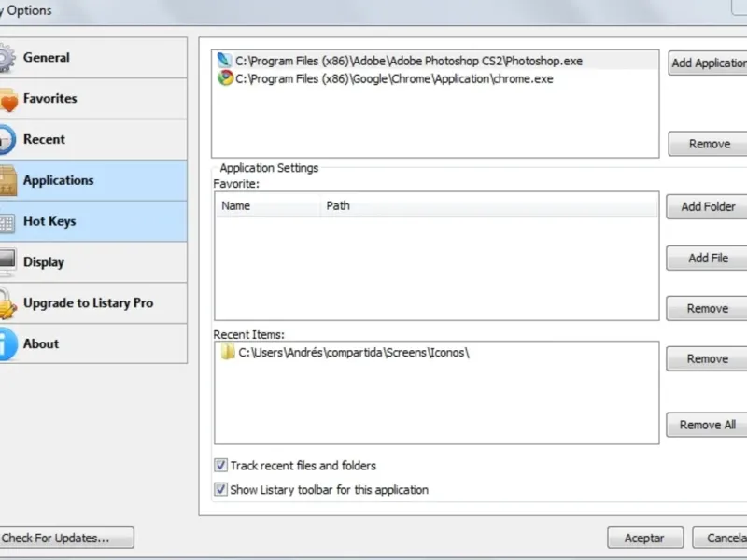Viewport: 747px width, 560px height.
Task: Click Check For Updates button
Action: point(65,538)
